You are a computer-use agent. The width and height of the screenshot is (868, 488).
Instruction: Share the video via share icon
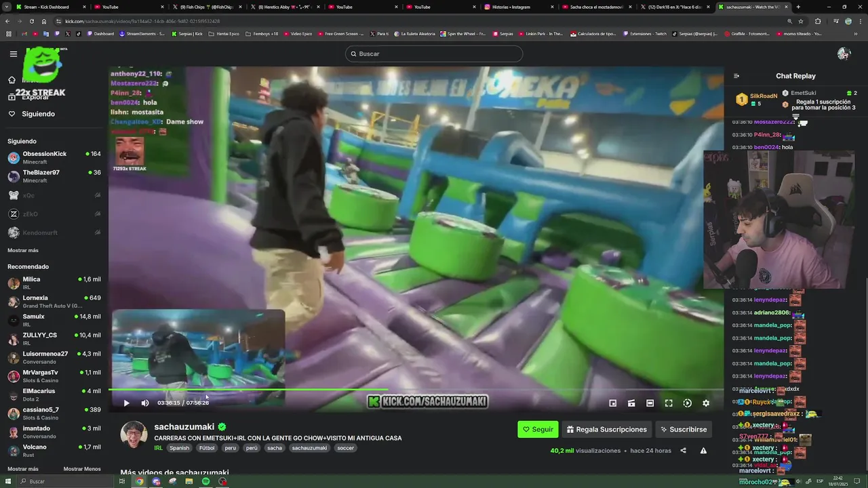[x=683, y=451]
